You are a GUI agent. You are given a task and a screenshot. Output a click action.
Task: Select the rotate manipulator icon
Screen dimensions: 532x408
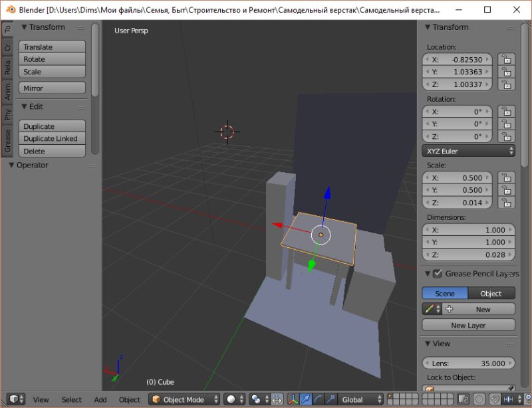(317, 399)
